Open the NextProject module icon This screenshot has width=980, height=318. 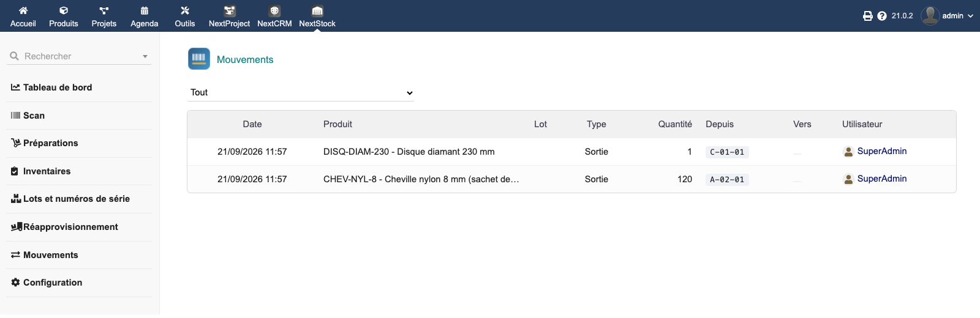pyautogui.click(x=230, y=11)
